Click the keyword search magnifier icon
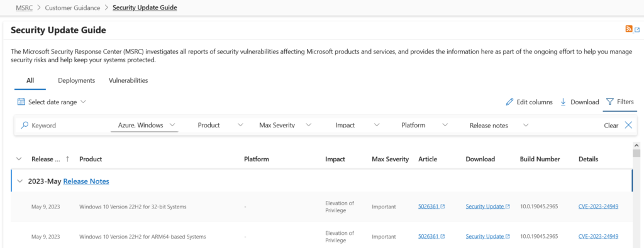This screenshot has width=644, height=248. [x=25, y=126]
